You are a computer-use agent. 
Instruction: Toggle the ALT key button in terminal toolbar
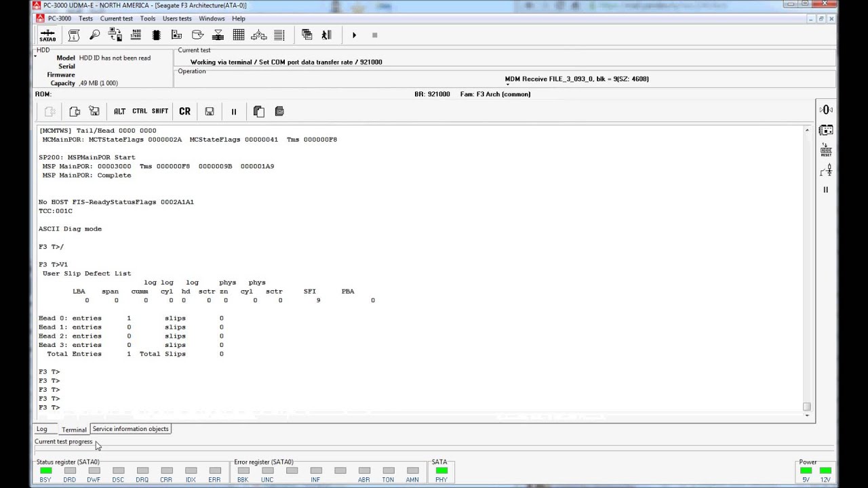tap(119, 111)
